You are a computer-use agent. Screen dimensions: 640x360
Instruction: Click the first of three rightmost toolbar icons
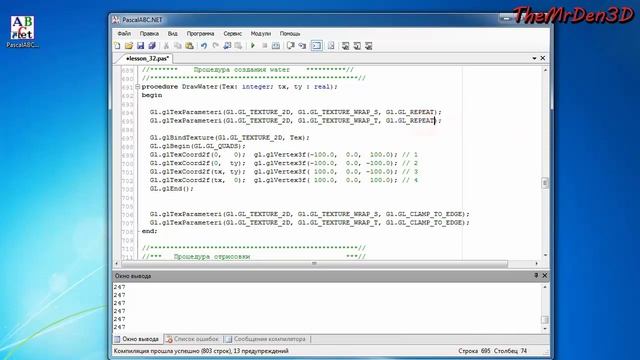(345, 46)
